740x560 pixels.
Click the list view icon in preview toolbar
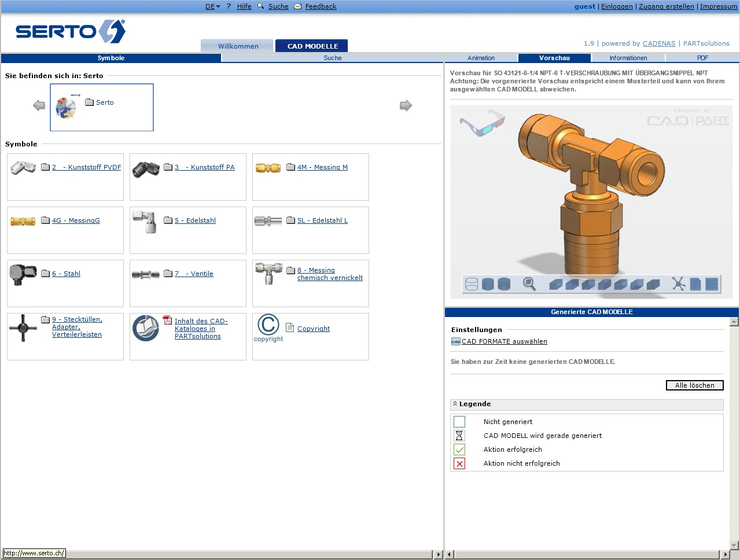click(x=712, y=284)
